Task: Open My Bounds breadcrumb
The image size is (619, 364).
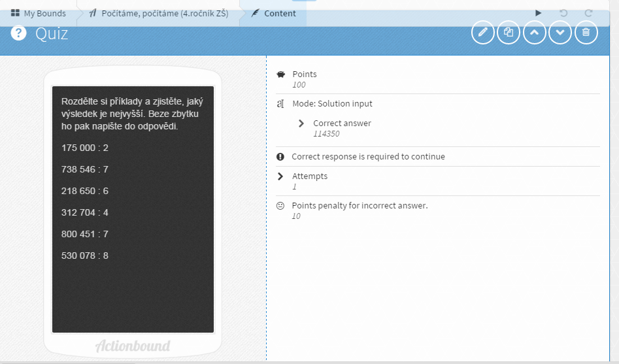Action: [39, 14]
